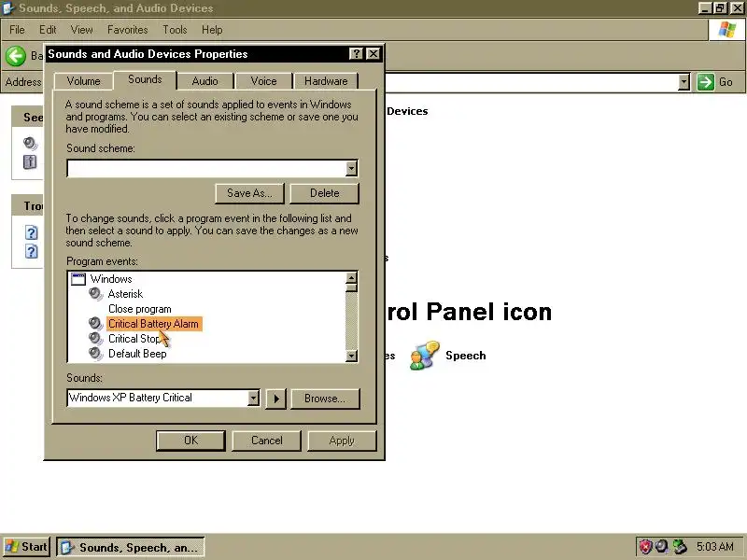Open the Tools menu

point(175,30)
